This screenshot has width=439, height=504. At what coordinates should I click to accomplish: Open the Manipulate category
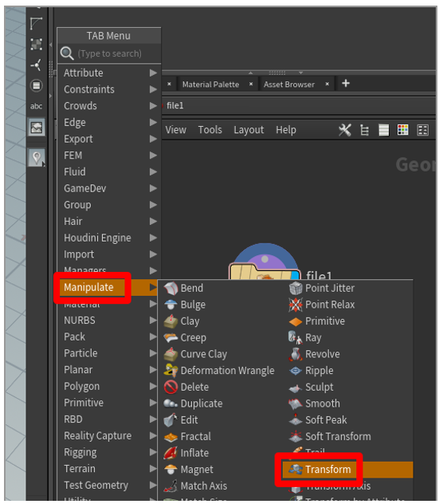(x=108, y=287)
